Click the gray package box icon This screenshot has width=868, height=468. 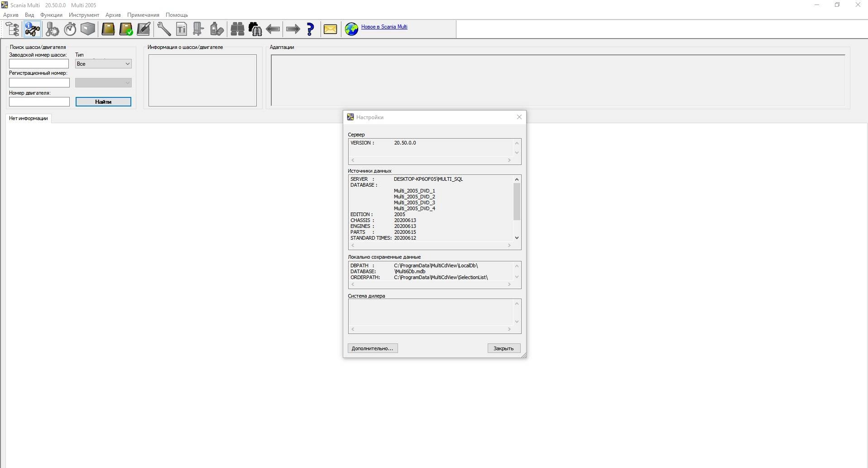[88, 29]
